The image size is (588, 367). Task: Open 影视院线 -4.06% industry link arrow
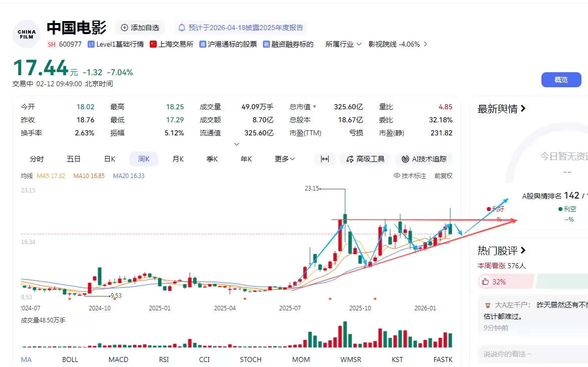click(425, 44)
